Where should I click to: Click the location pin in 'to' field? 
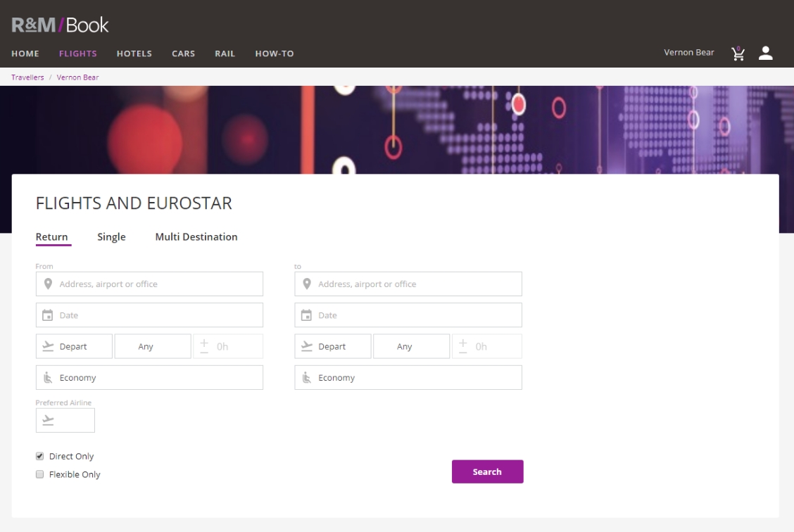pos(306,284)
